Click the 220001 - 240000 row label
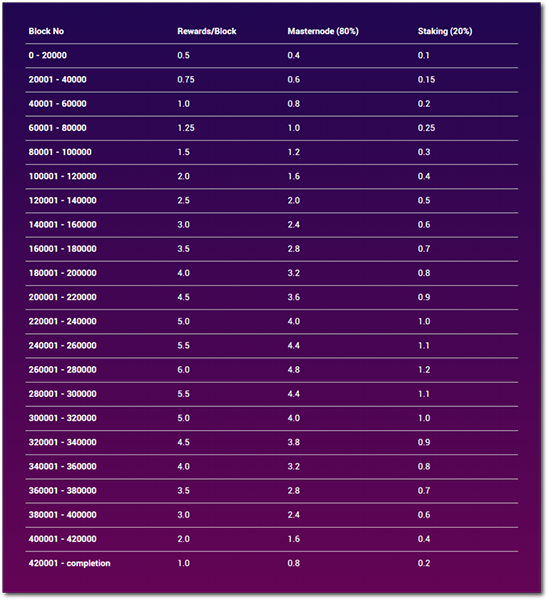This screenshot has width=548, height=600. click(62, 321)
